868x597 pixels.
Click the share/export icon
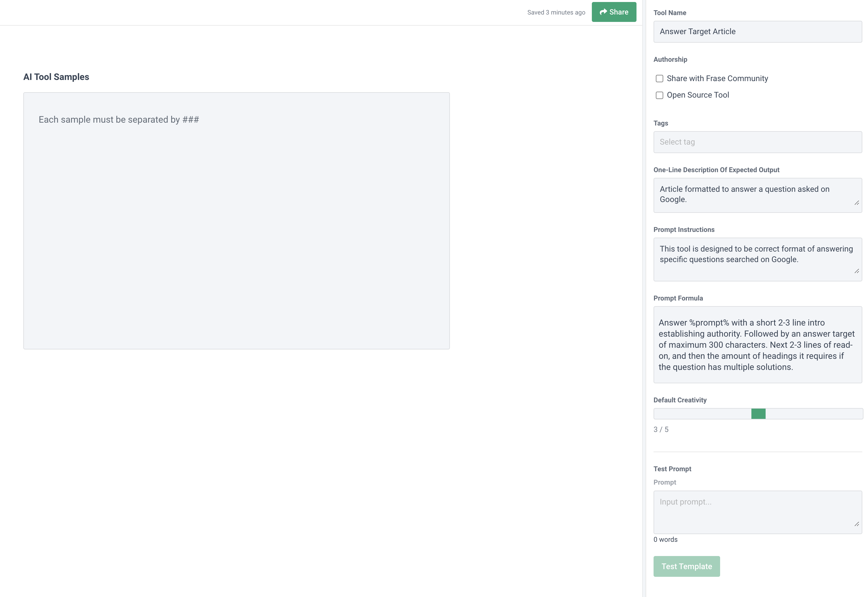(604, 12)
